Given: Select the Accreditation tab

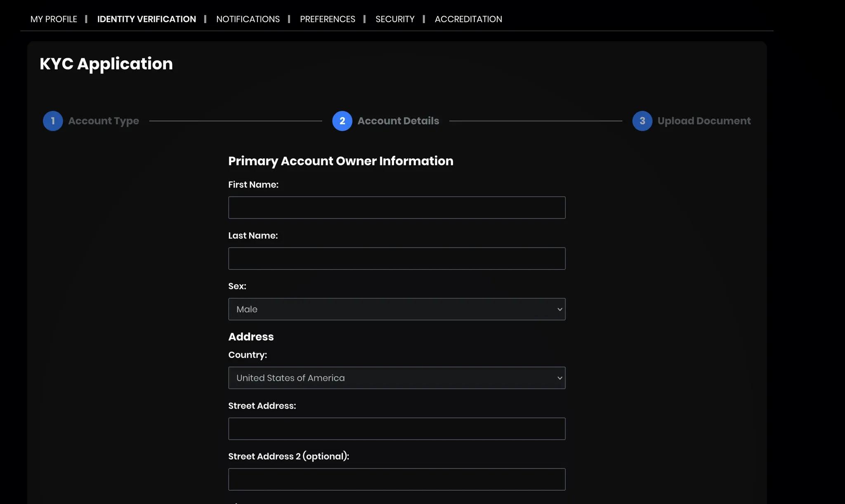Looking at the screenshot, I should 468,19.
